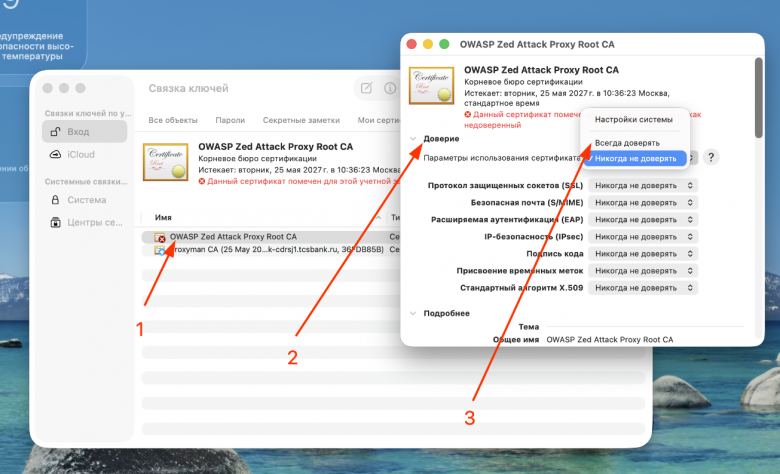Open SSL trust dropdown
Viewport: 780px width, 474px height.
click(x=643, y=186)
